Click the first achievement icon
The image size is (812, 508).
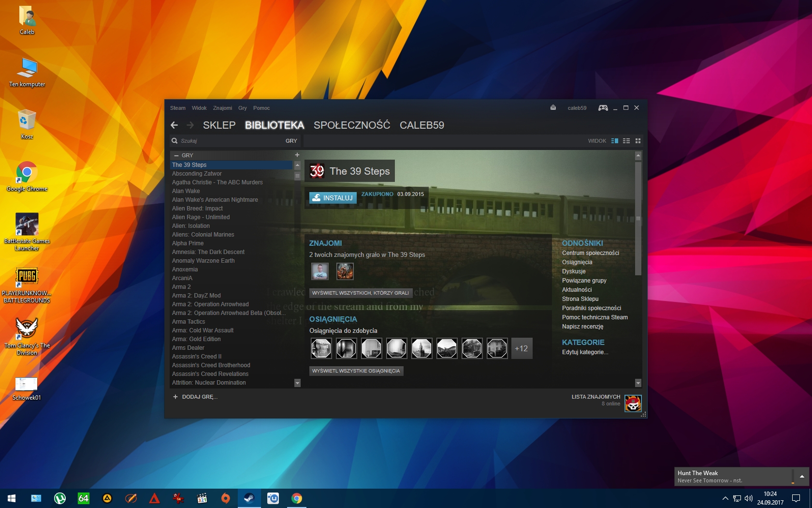(321, 348)
